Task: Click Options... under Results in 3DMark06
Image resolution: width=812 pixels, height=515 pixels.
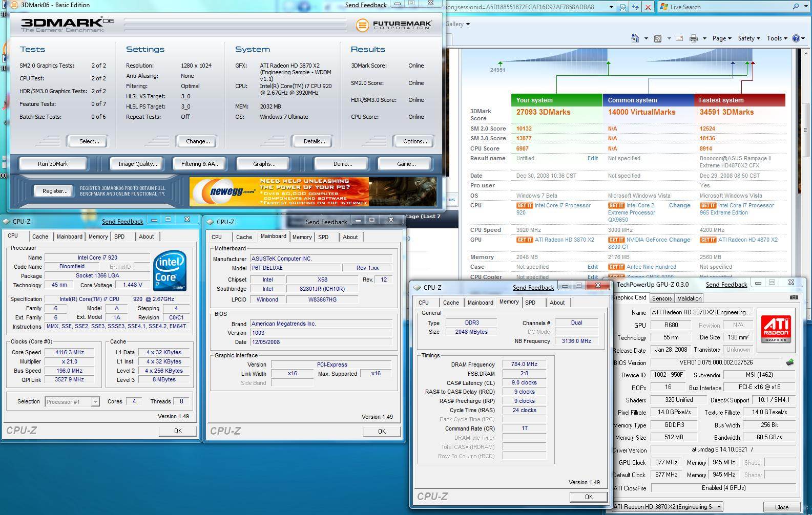Action: click(415, 141)
